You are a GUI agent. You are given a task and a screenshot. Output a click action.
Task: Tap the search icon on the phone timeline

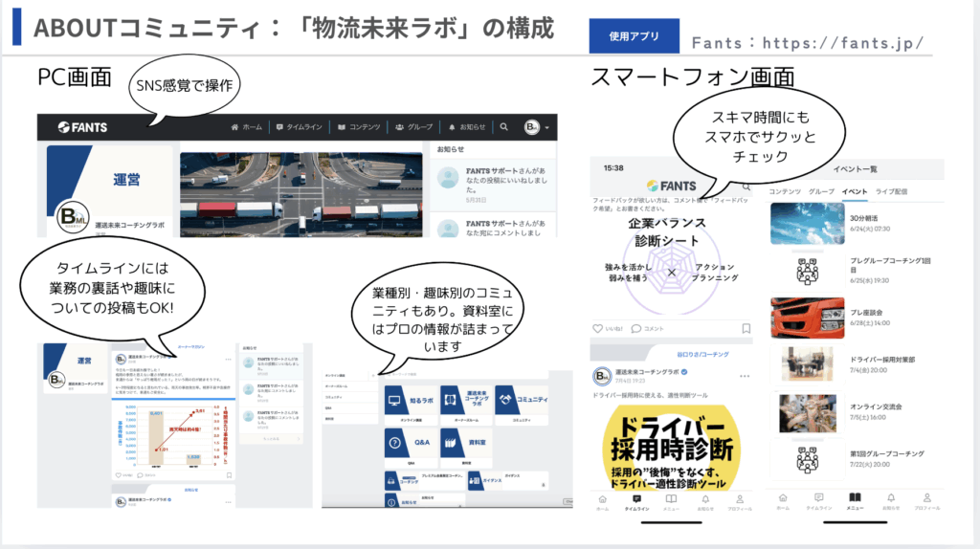746,187
